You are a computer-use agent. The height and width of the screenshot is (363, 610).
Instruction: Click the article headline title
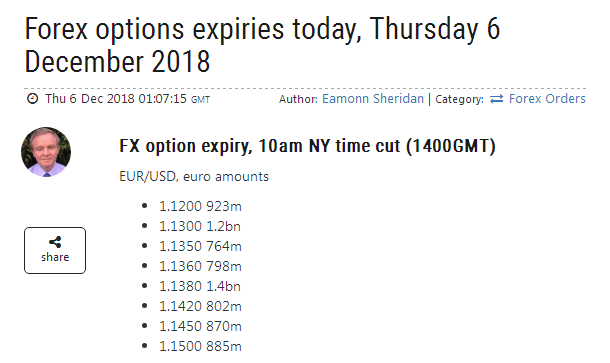(262, 45)
